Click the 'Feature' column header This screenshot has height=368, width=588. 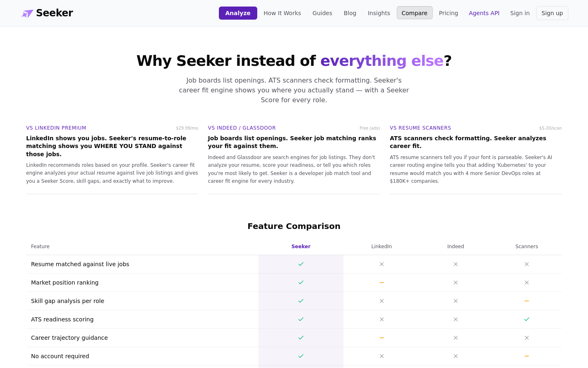point(40,247)
